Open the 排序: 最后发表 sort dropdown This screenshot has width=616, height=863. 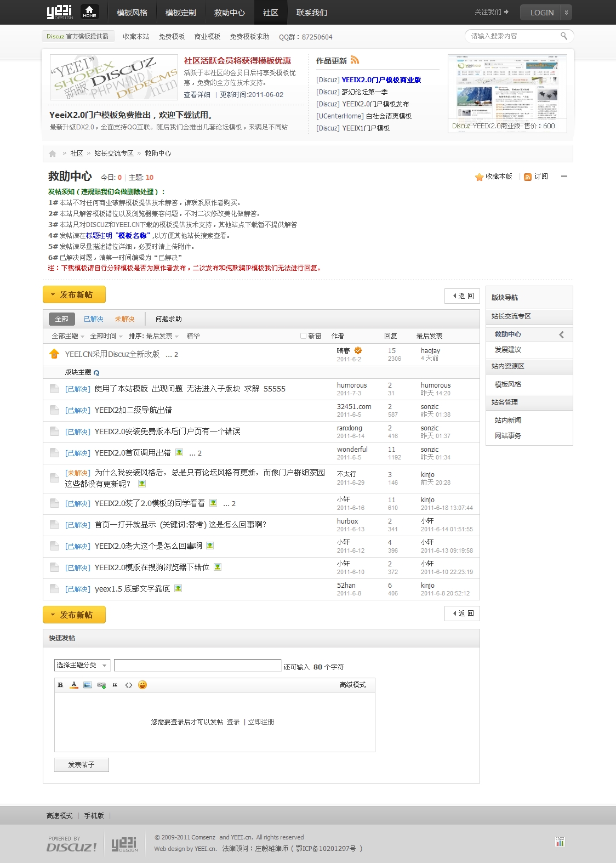(154, 336)
